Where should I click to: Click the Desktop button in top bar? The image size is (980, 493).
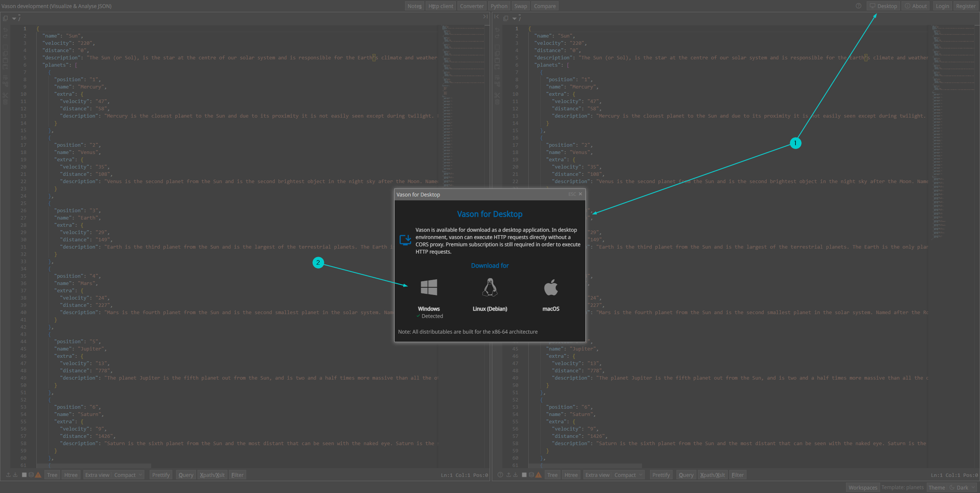click(x=884, y=6)
